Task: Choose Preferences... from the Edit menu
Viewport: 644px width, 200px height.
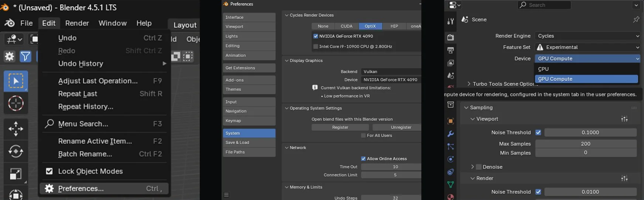Action: tap(104, 189)
